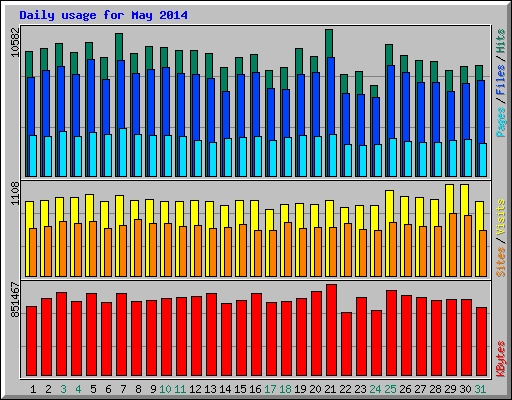Click the 10582 axis value label
The image size is (512, 400).
(15, 42)
